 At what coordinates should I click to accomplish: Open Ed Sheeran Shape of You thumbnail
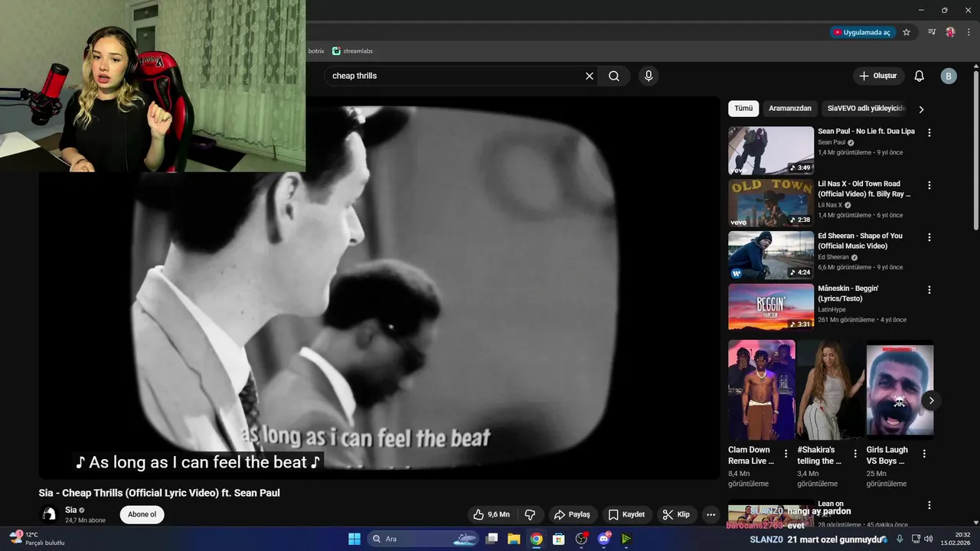(x=771, y=256)
